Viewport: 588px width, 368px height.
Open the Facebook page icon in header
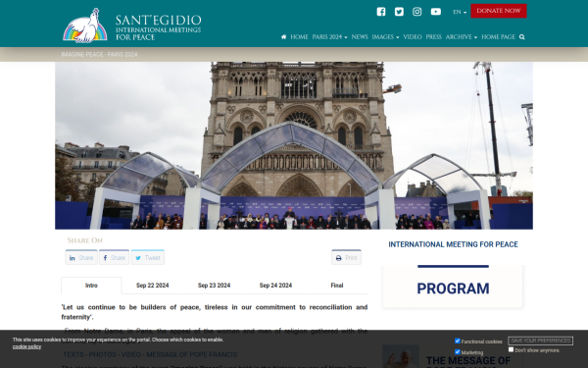[x=380, y=12]
